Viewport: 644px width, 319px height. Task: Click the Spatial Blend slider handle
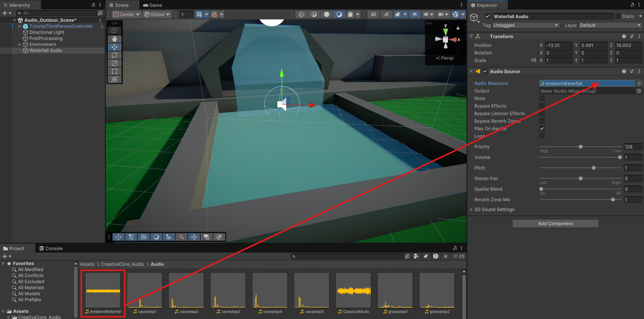[541, 189]
